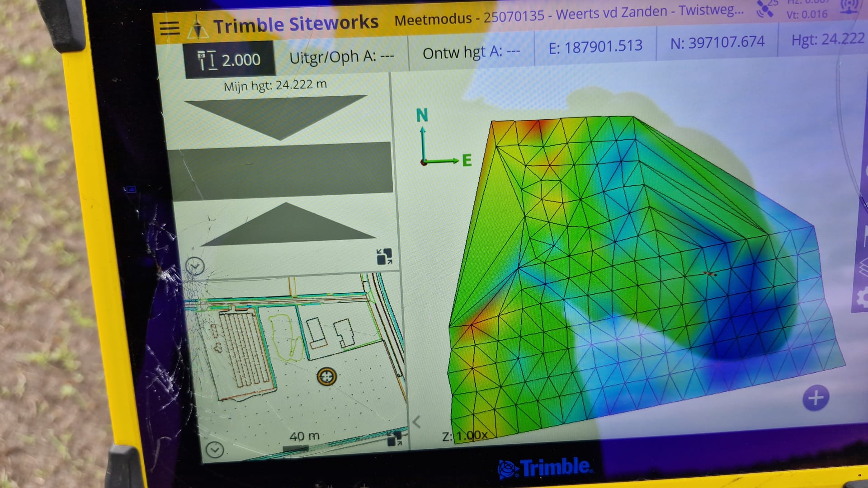Expand the circled chevron under cut/fill panel
This screenshot has height=488, width=868.
pyautogui.click(x=195, y=267)
